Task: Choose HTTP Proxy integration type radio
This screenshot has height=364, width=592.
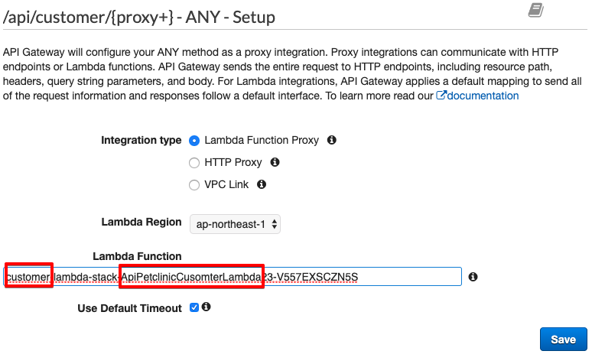Action: [x=194, y=163]
